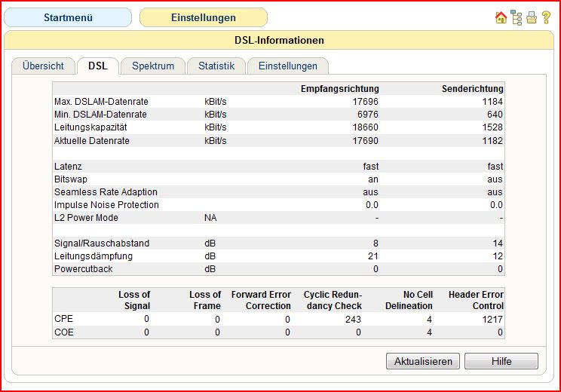Screen dimensions: 561x392
Task: Click the Leitungskapazität label
Action: (90, 127)
